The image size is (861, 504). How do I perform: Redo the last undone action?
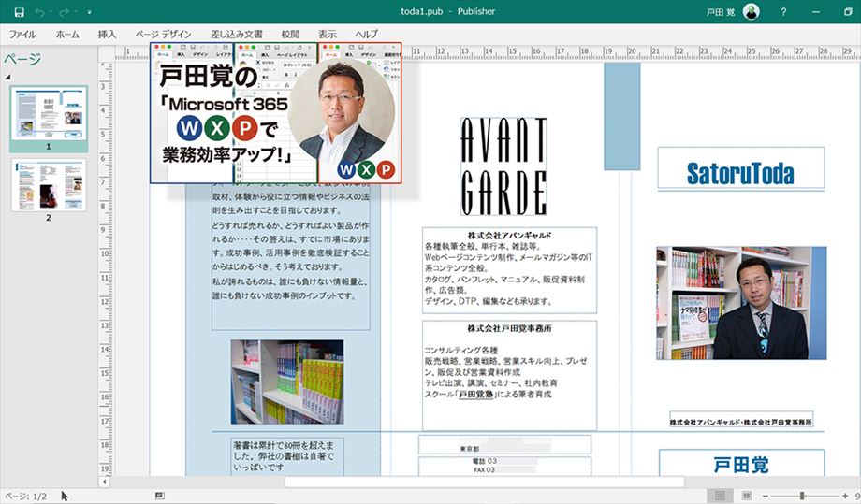(64, 11)
